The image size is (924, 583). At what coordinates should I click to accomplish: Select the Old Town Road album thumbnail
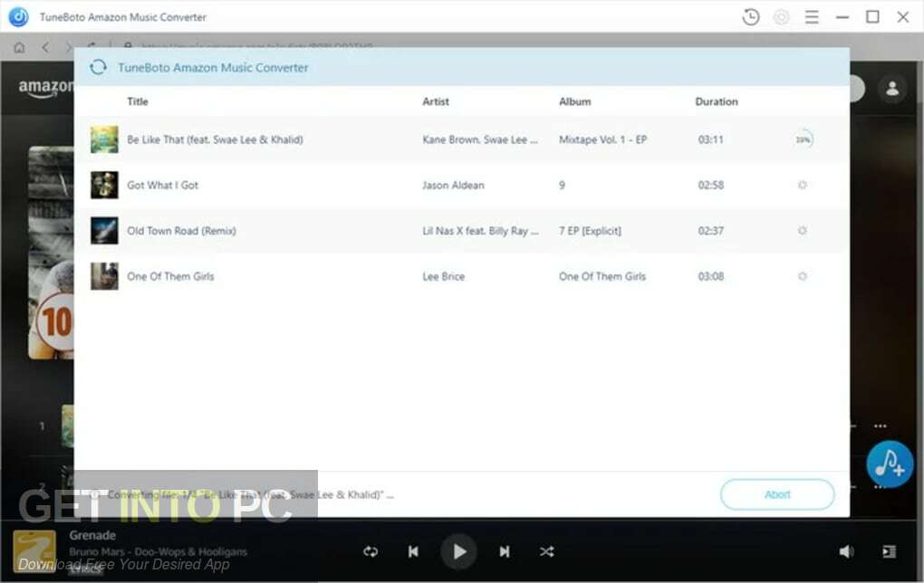tap(104, 231)
